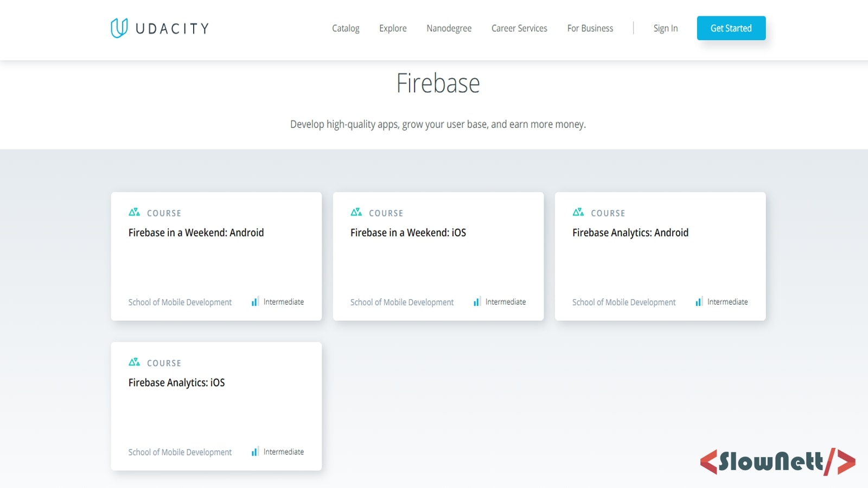
Task: Click course icon on Firebase Analytics: iOS card
Action: 134,362
